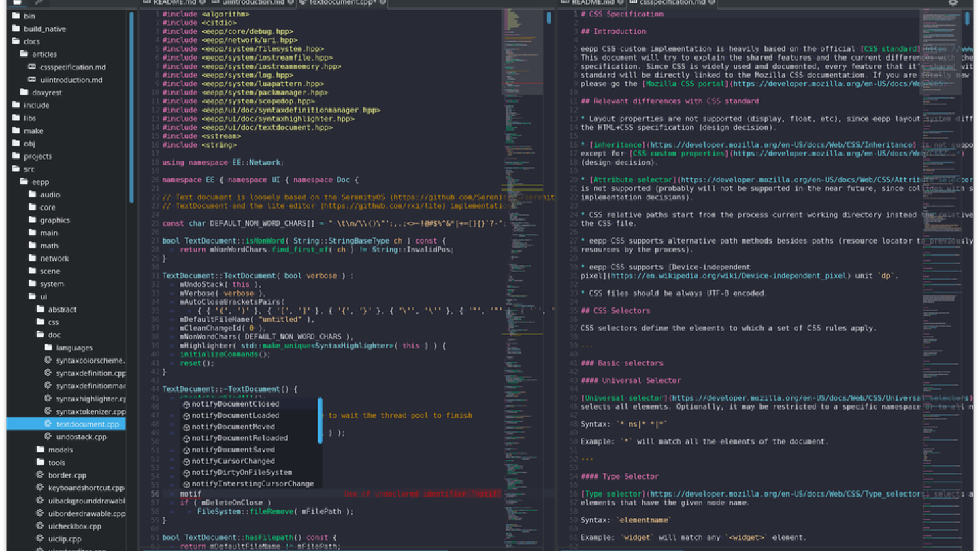The width and height of the screenshot is (980, 551).
Task: Click the cssspecification.md file icon in sidebar
Action: click(x=32, y=67)
